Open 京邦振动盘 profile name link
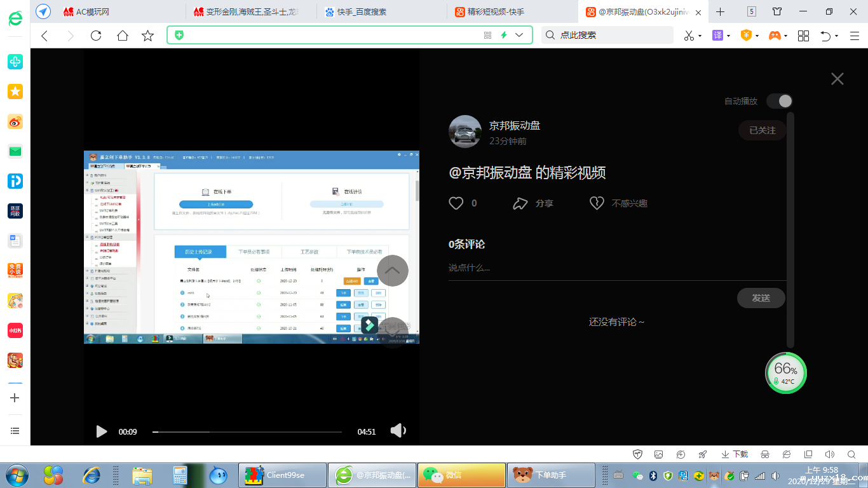This screenshot has height=488, width=868. [x=514, y=126]
